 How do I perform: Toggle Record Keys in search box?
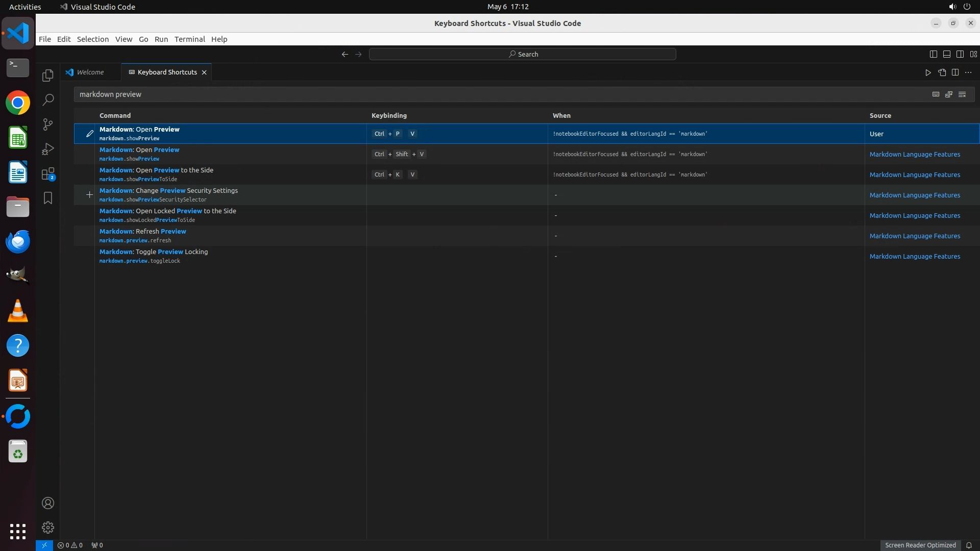click(936, 94)
